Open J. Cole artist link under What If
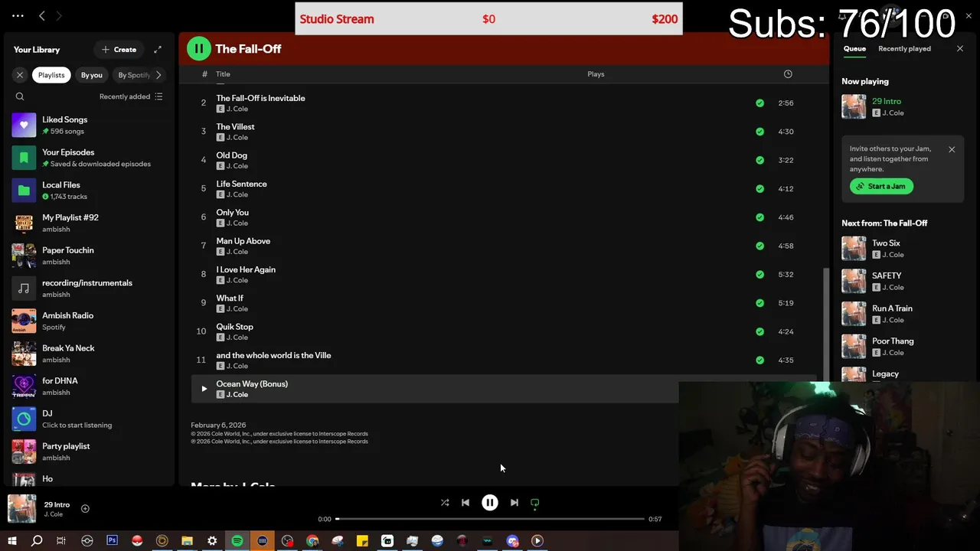The height and width of the screenshot is (551, 980). coord(237,309)
